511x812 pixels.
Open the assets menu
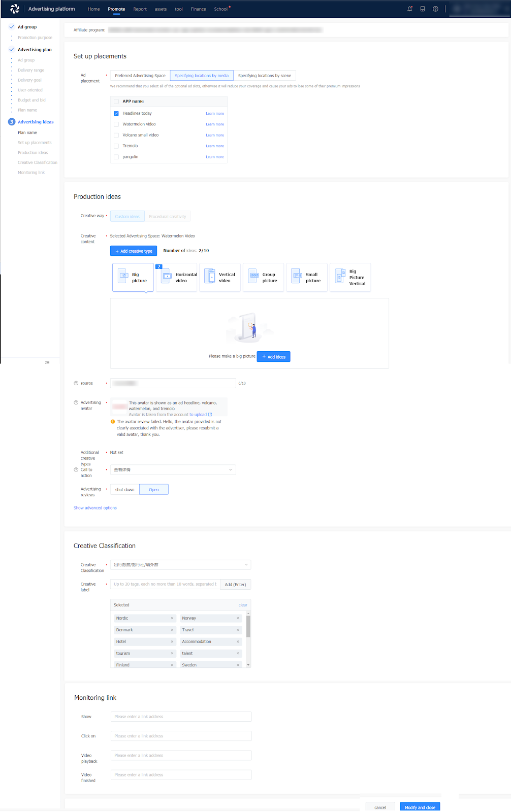(161, 9)
